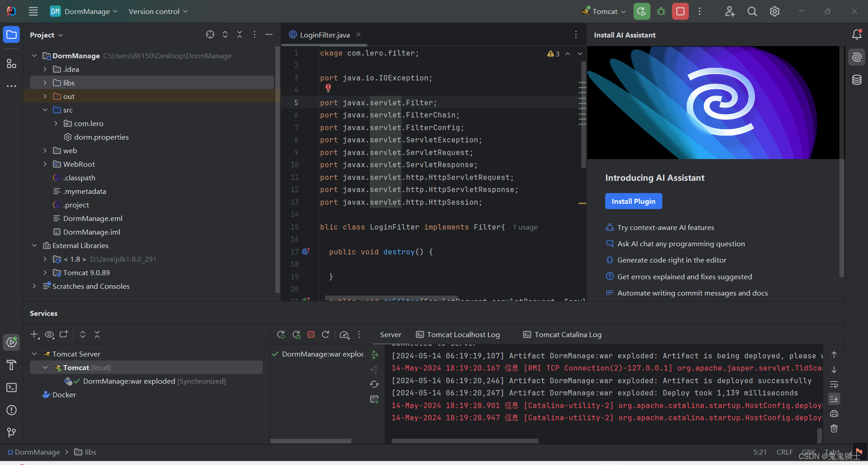Click the CRLF line separator in the status bar
This screenshot has height=465, width=868.
click(x=784, y=452)
